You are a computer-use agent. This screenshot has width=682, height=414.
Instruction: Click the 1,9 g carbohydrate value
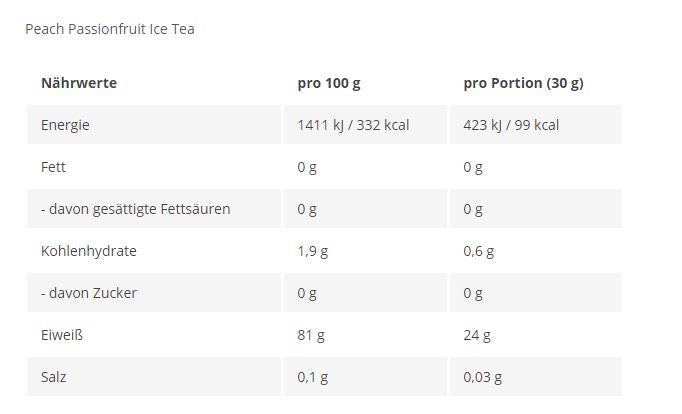click(x=312, y=251)
